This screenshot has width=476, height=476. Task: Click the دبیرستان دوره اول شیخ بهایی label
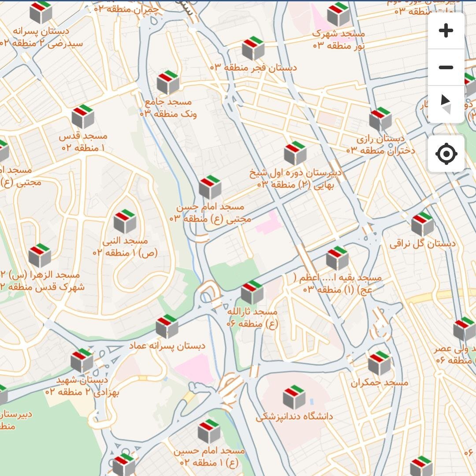click(x=295, y=178)
